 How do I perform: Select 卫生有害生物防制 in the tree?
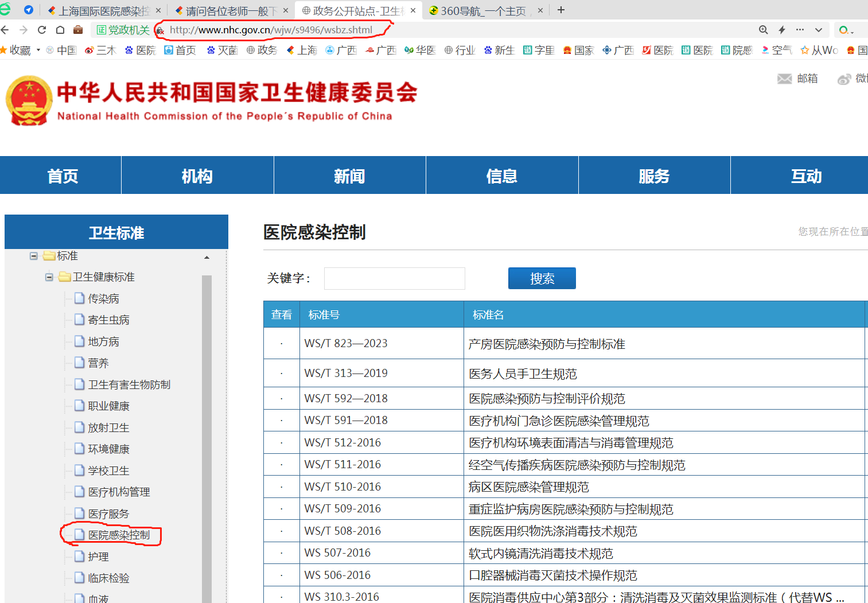(x=129, y=384)
